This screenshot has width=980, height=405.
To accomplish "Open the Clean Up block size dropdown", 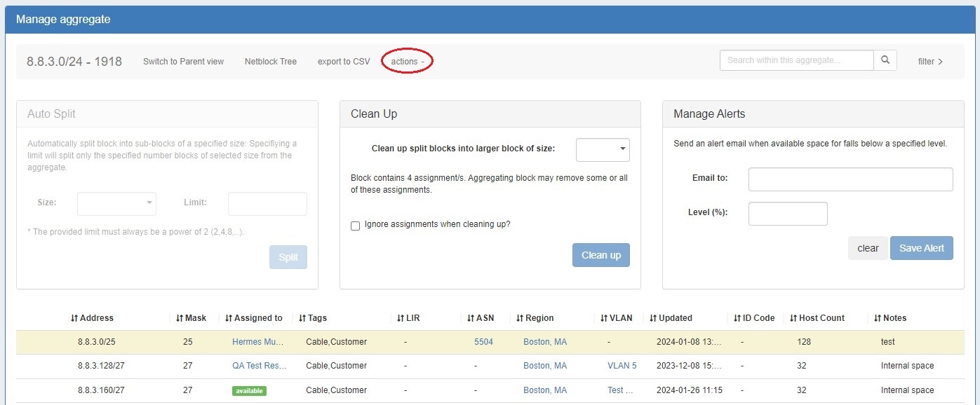I will [x=603, y=149].
